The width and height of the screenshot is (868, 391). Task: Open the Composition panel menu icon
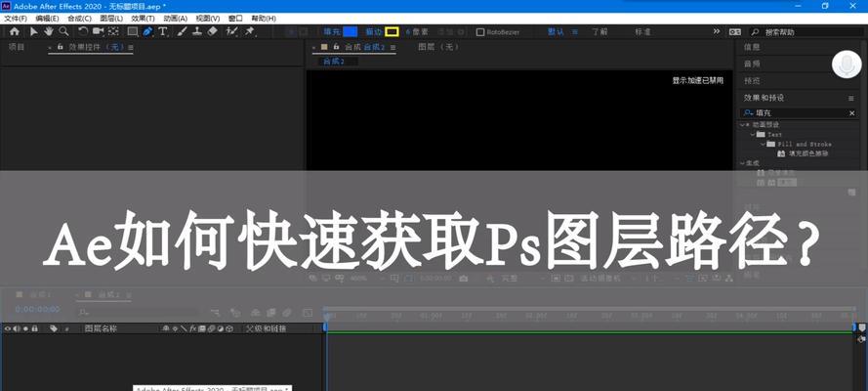(393, 48)
